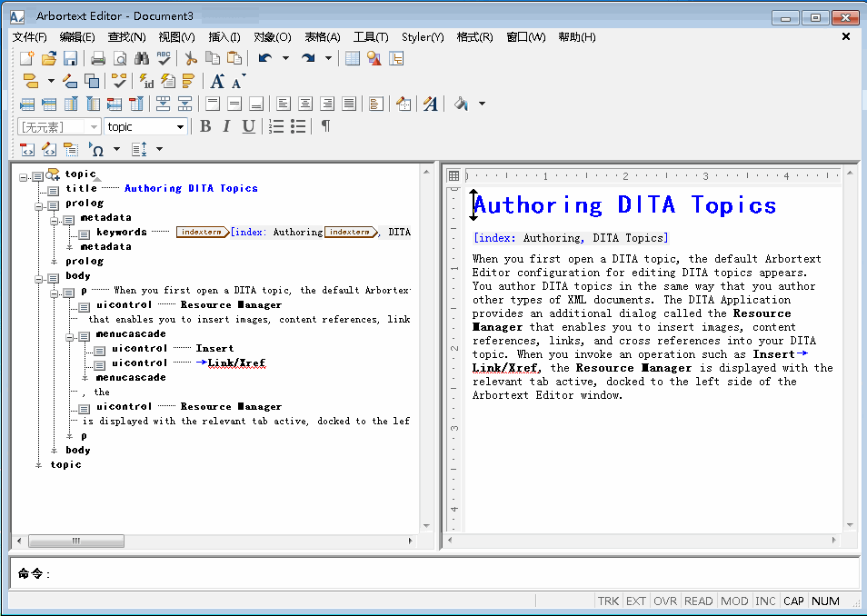Close the document with the X below title bar
This screenshot has width=867, height=616.
click(846, 36)
